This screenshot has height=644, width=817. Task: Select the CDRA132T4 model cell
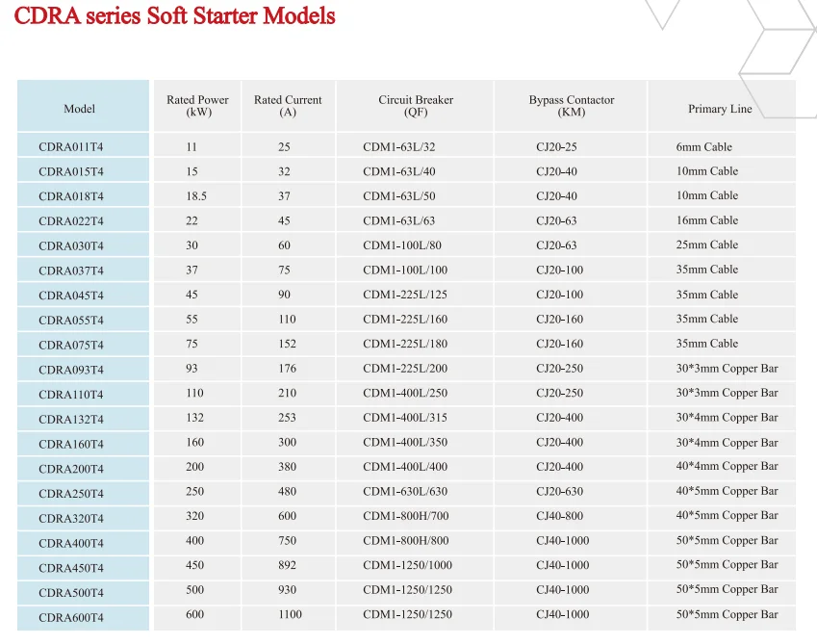click(71, 420)
